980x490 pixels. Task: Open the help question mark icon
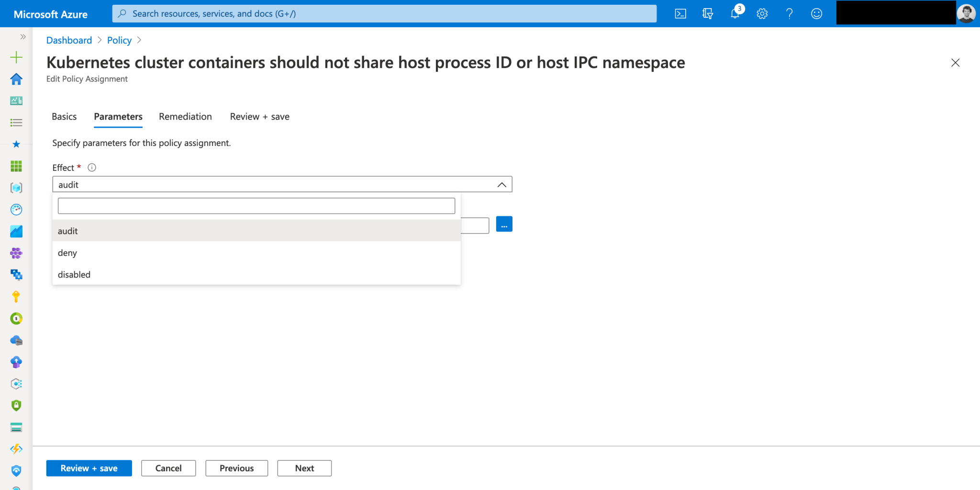[x=789, y=13]
